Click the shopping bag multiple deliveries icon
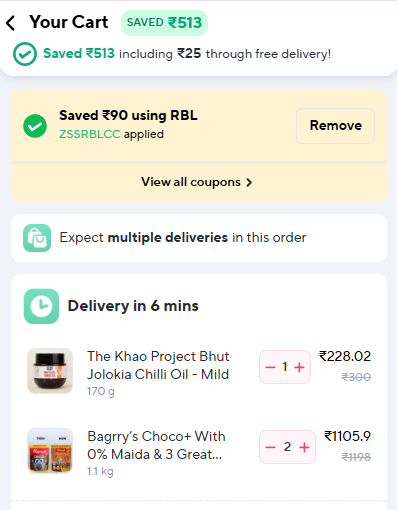This screenshot has width=397, height=510. [x=37, y=238]
